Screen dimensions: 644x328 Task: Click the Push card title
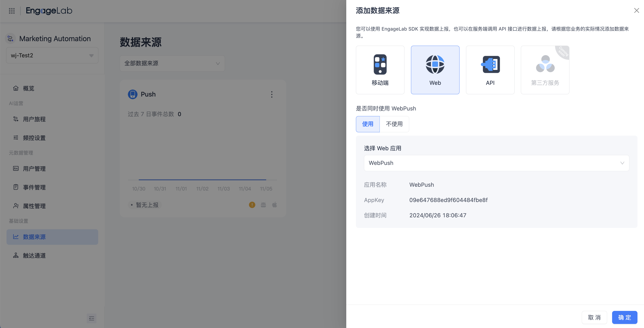point(148,94)
